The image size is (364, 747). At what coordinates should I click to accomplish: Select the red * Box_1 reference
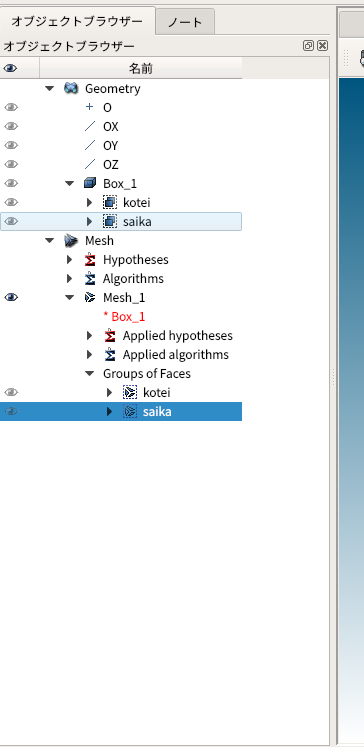pos(124,317)
